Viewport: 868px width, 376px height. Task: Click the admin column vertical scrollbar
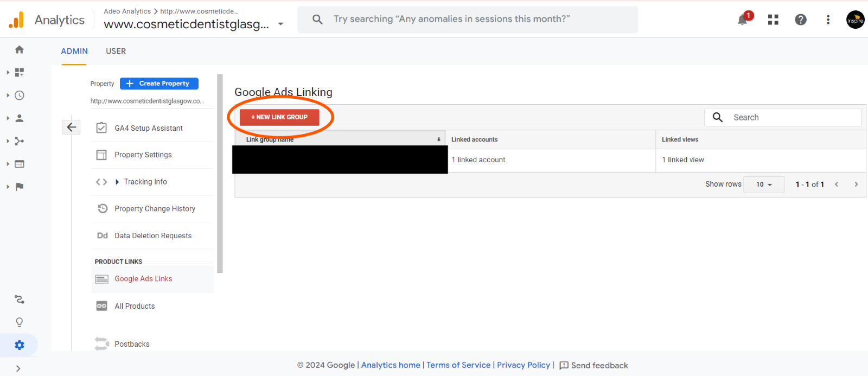[x=220, y=174]
